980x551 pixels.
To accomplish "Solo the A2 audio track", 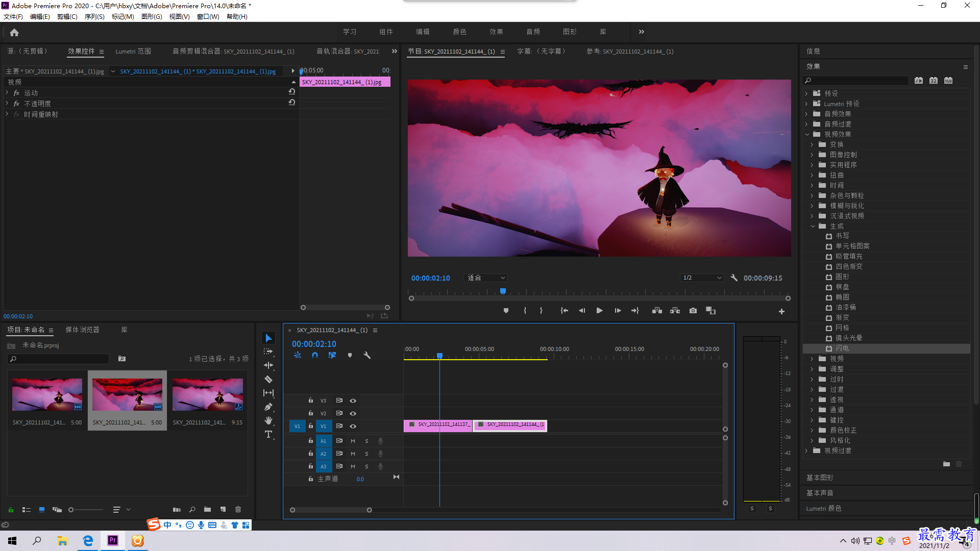I will pyautogui.click(x=366, y=454).
